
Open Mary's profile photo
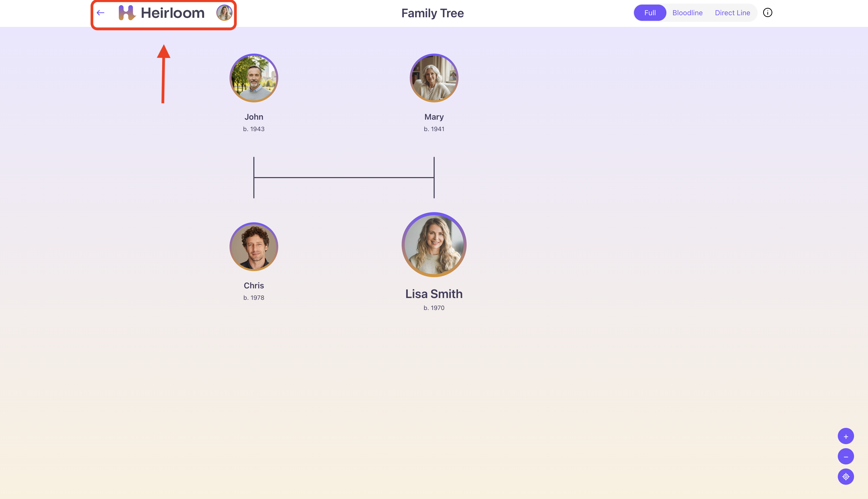click(434, 78)
